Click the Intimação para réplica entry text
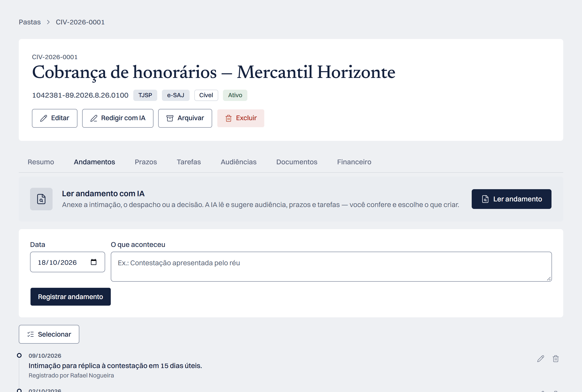The height and width of the screenshot is (392, 582). pos(115,366)
